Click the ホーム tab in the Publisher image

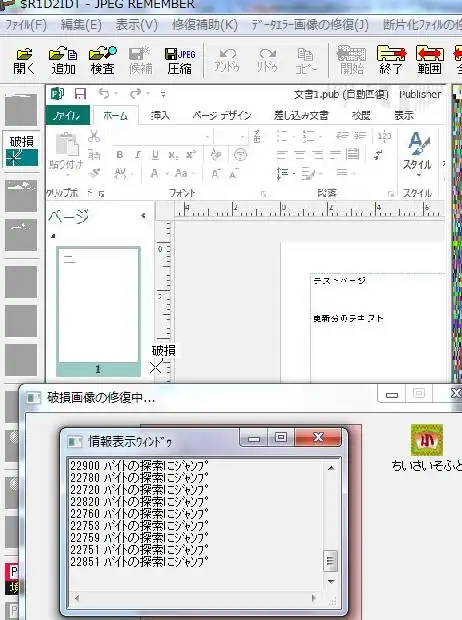115,115
